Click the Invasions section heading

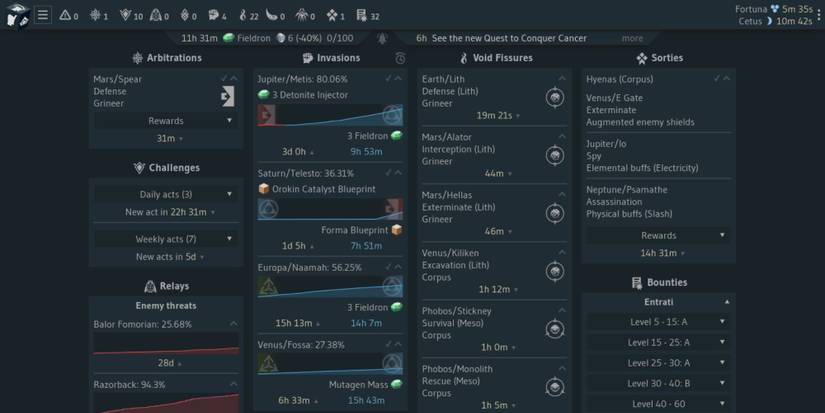(331, 58)
